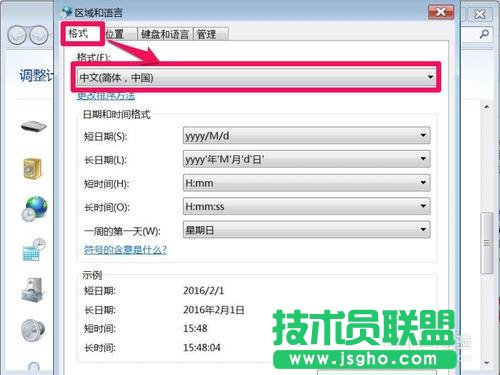Screen dimensions: 500x375
Task: Click the background window scroll down arrow
Action: click(x=487, y=363)
